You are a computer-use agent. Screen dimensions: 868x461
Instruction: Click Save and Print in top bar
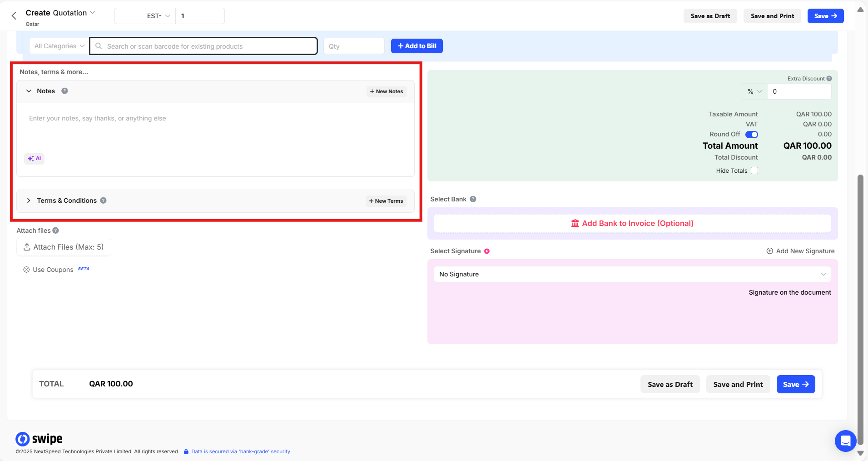pyautogui.click(x=772, y=16)
